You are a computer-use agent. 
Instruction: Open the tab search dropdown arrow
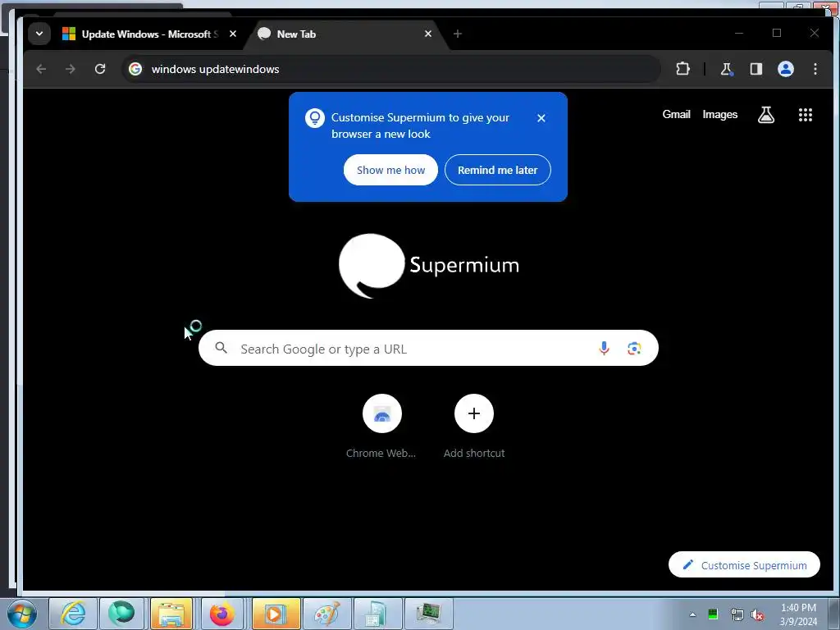pos(39,34)
